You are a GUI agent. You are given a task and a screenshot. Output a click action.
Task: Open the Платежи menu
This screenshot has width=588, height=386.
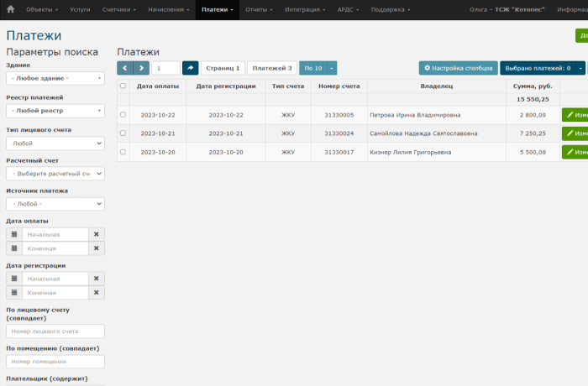point(217,10)
